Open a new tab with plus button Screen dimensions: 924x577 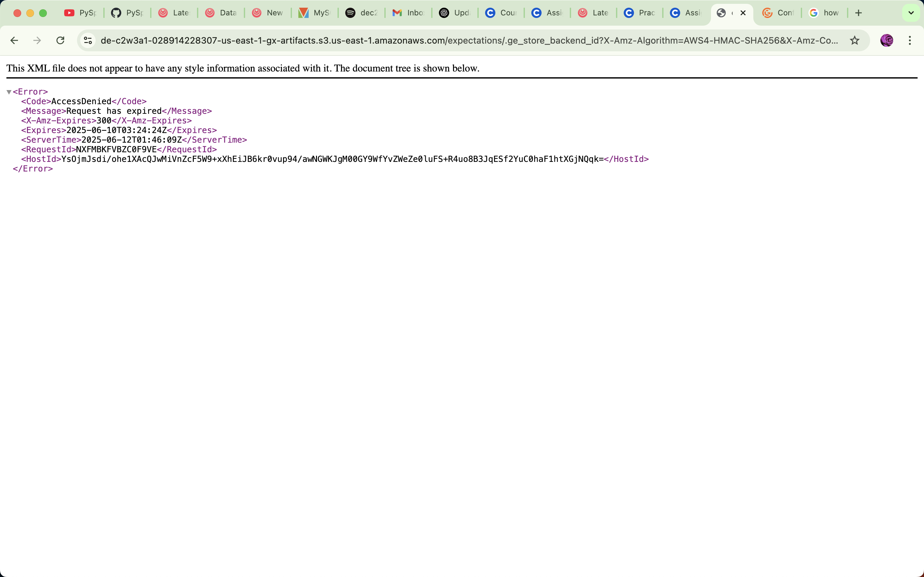click(859, 13)
